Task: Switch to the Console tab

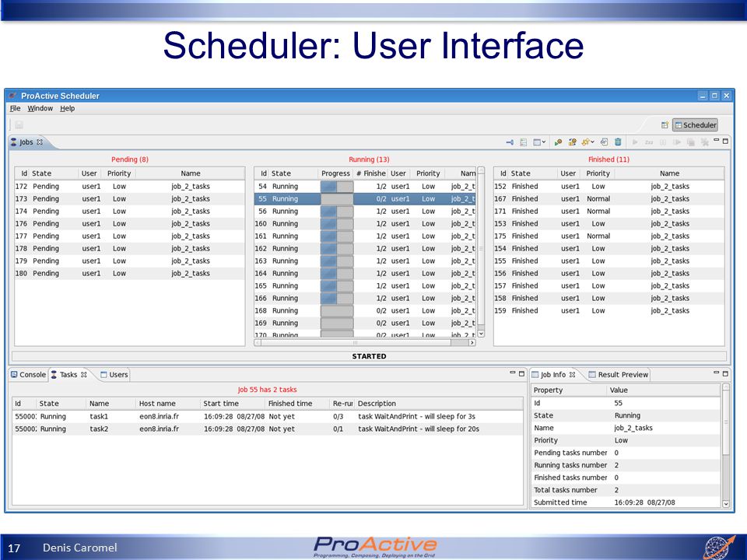Action: click(28, 375)
